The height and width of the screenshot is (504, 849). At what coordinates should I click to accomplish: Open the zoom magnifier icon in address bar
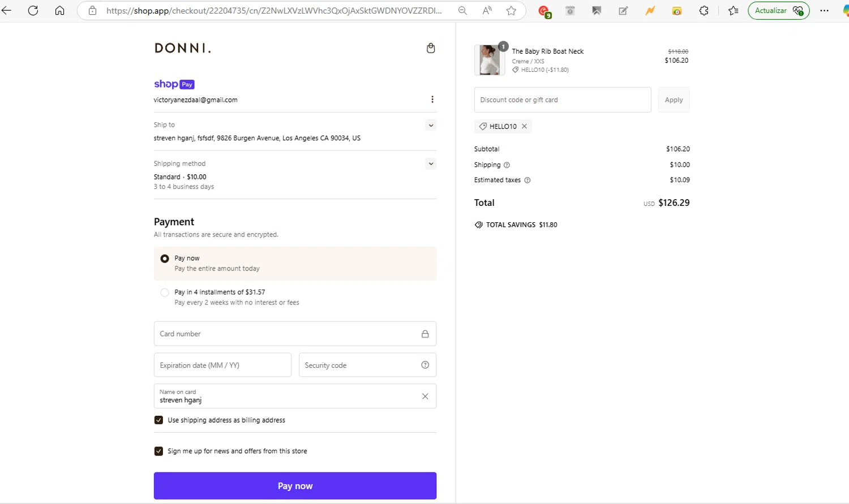coord(462,11)
